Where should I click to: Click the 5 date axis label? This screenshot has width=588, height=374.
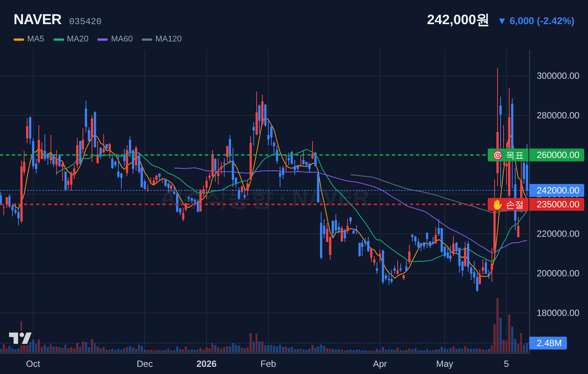coord(506,364)
